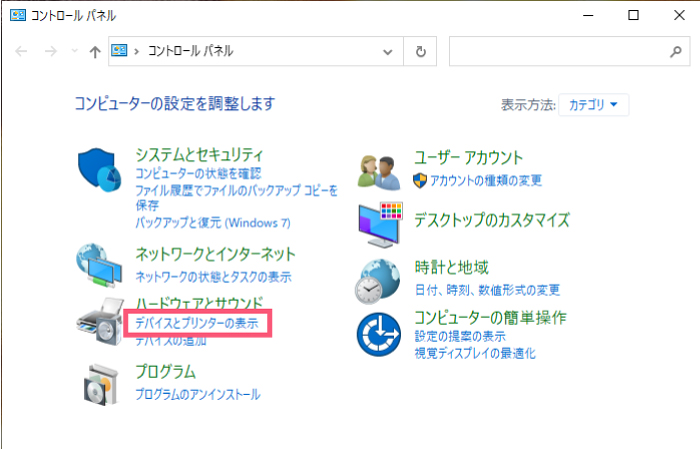
Task: Open the recent locations dropdown arrow
Action: pos(75,51)
